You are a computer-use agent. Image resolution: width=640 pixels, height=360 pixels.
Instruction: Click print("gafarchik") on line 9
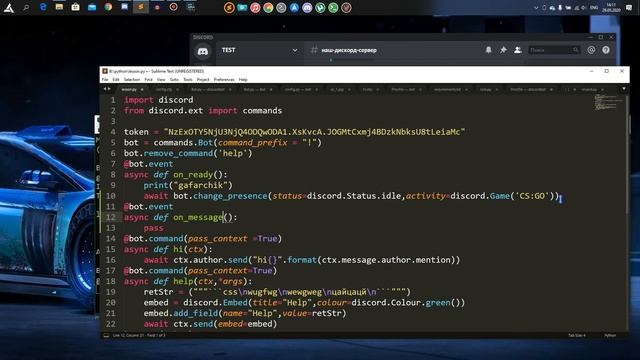click(188, 185)
